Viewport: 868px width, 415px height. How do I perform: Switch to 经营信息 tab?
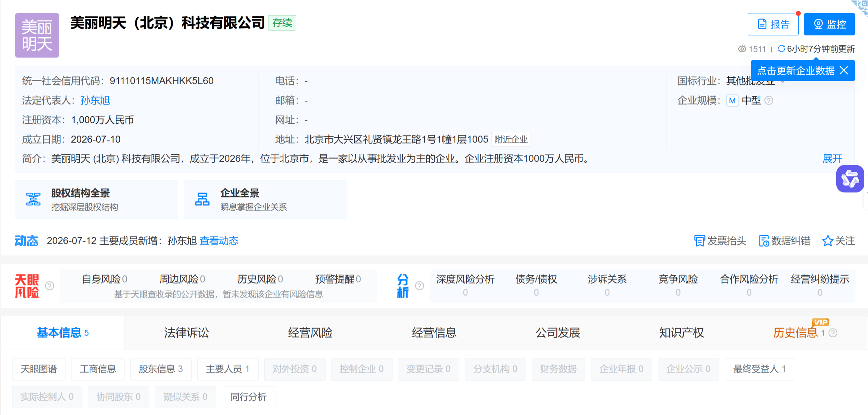click(434, 333)
